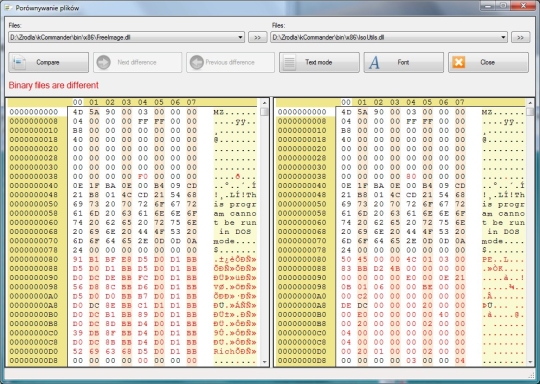
Task: Click the red F0 byte in left pane
Action: (143, 176)
